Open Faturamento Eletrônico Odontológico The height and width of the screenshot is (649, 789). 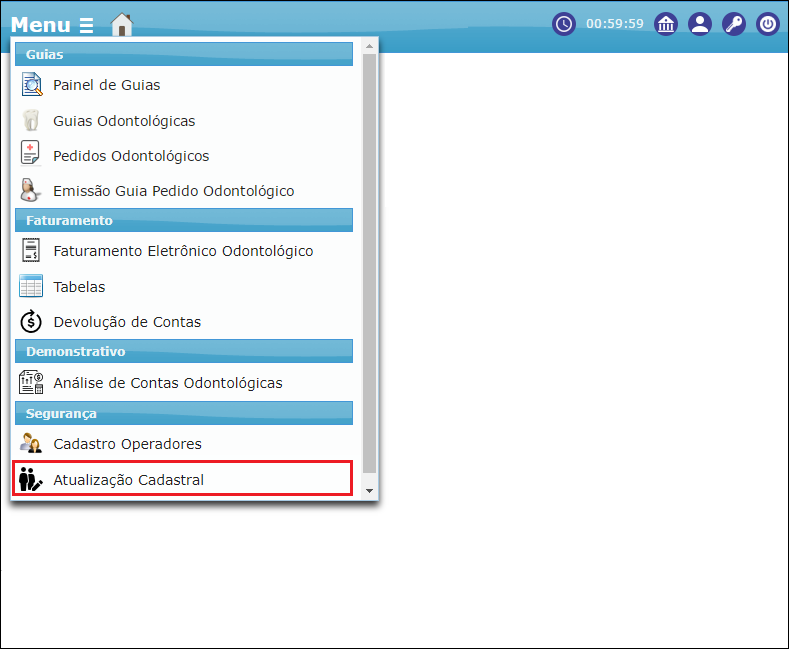tap(183, 251)
